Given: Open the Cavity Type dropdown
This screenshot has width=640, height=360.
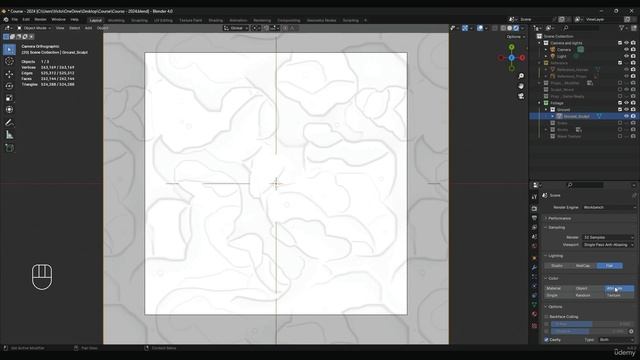Looking at the screenshot, I should (617, 340).
